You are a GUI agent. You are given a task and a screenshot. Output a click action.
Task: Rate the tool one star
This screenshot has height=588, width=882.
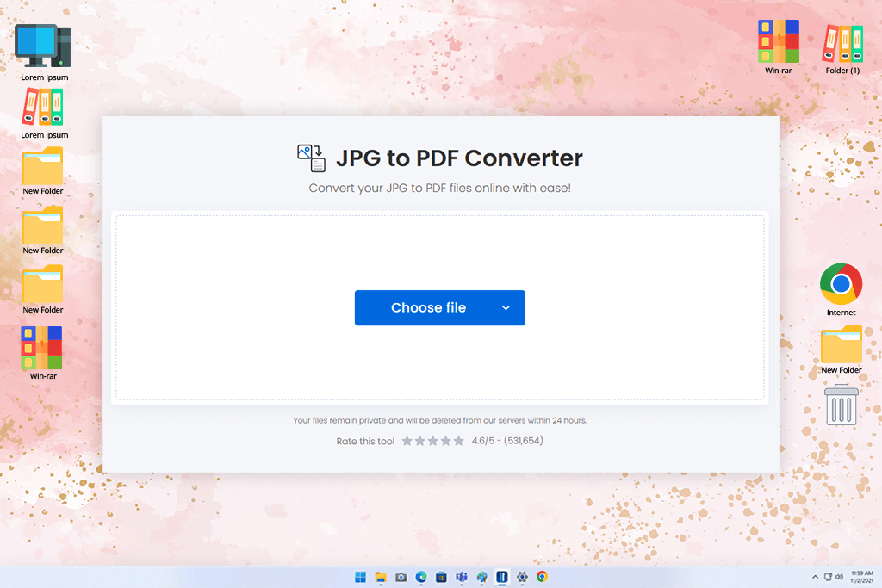tap(407, 441)
